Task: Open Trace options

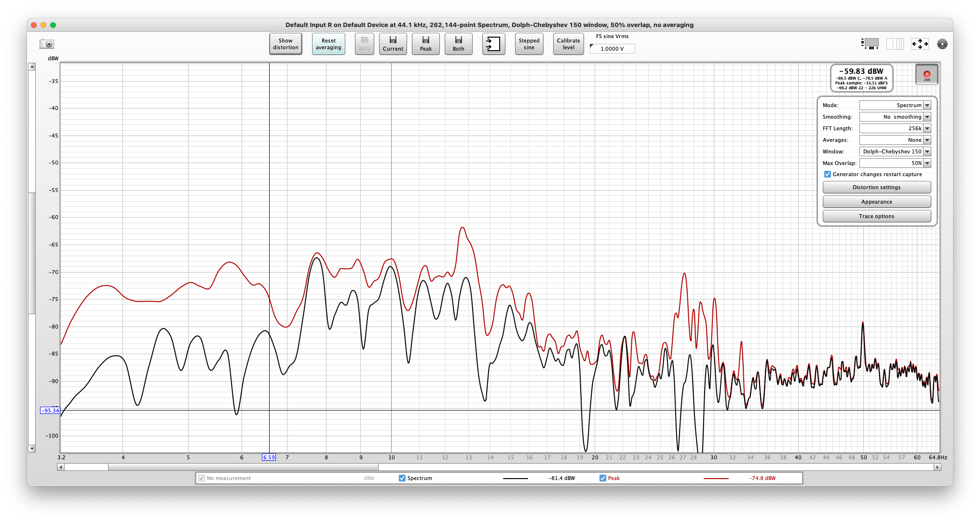Action: point(877,216)
